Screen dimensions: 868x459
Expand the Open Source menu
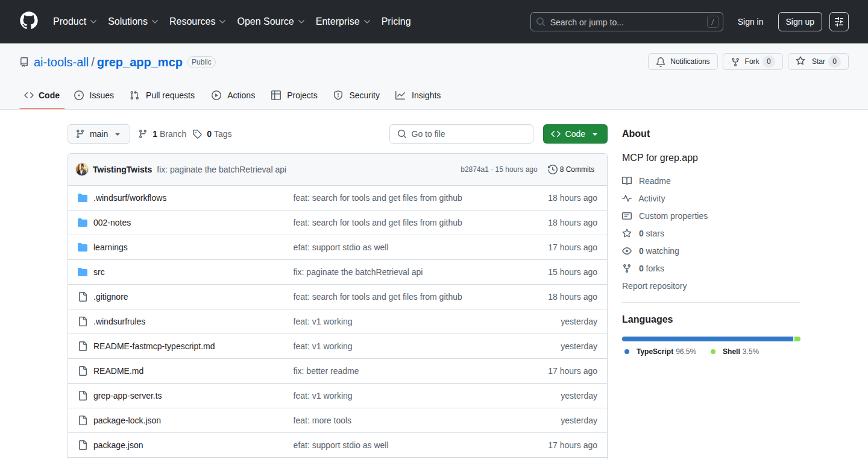pyautogui.click(x=271, y=21)
